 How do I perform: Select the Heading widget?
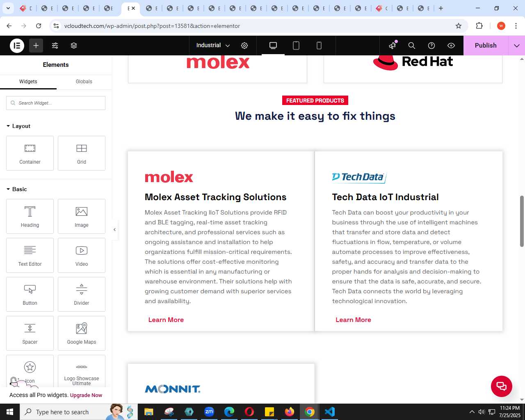[30, 216]
